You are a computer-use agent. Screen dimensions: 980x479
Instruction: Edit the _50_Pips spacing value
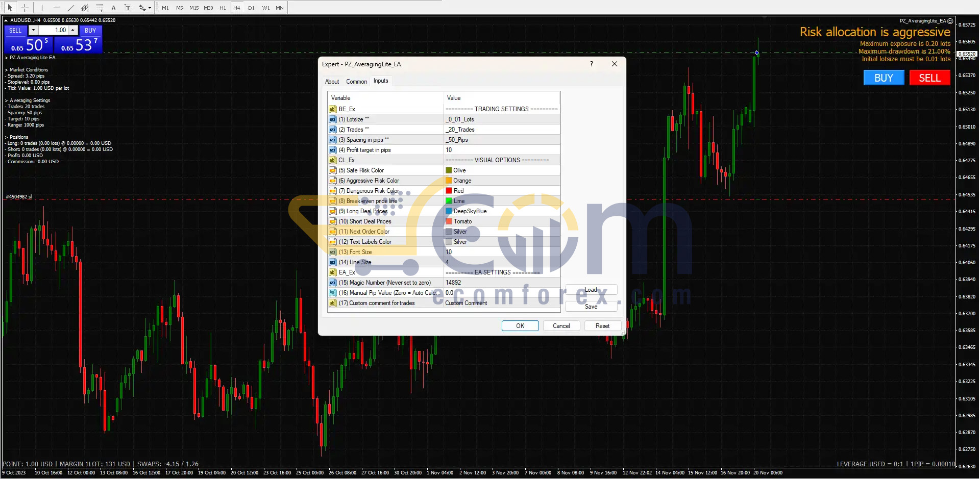coord(502,140)
